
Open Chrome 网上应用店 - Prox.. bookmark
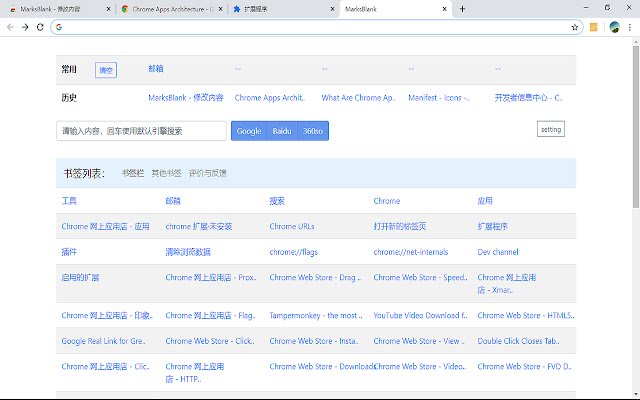pos(211,278)
